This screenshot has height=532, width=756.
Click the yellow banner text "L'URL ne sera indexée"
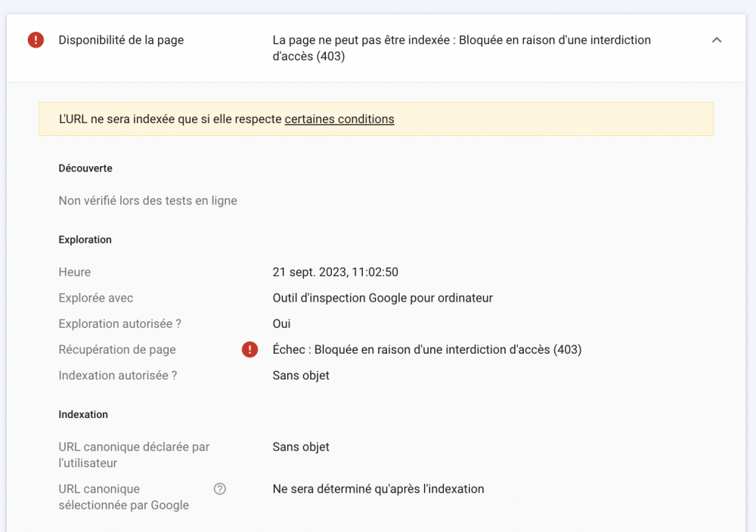[170, 119]
